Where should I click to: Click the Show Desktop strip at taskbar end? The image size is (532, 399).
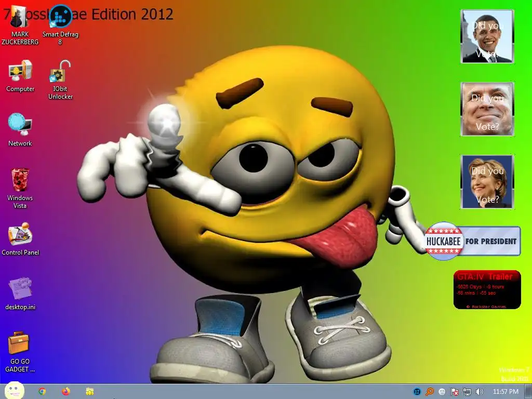[x=528, y=392]
